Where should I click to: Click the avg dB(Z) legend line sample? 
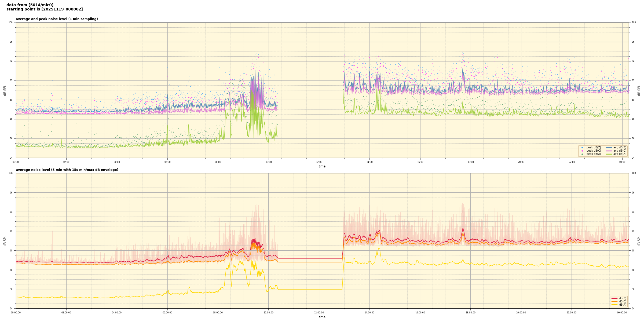click(x=609, y=148)
